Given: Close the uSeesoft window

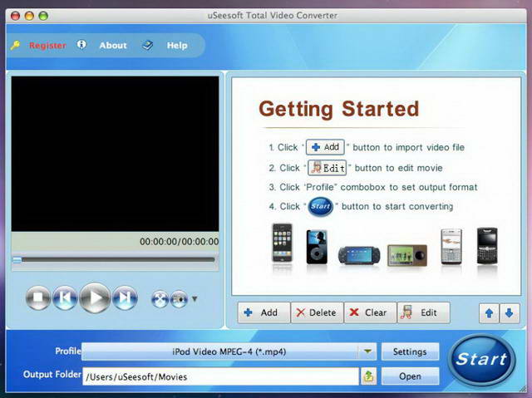Looking at the screenshot, I should coord(15,16).
